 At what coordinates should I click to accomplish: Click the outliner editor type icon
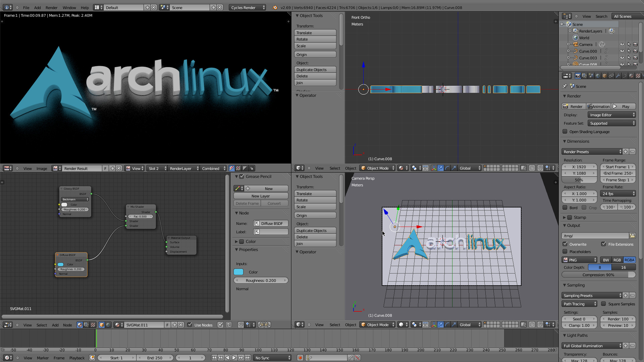tap(567, 16)
